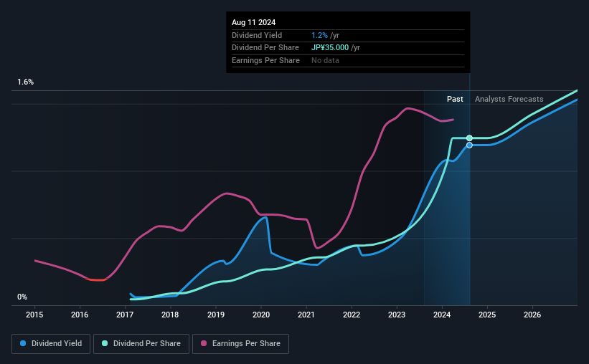589x364 pixels.
Task: Toggle the Dividend Yield legend button
Action: click(x=51, y=344)
